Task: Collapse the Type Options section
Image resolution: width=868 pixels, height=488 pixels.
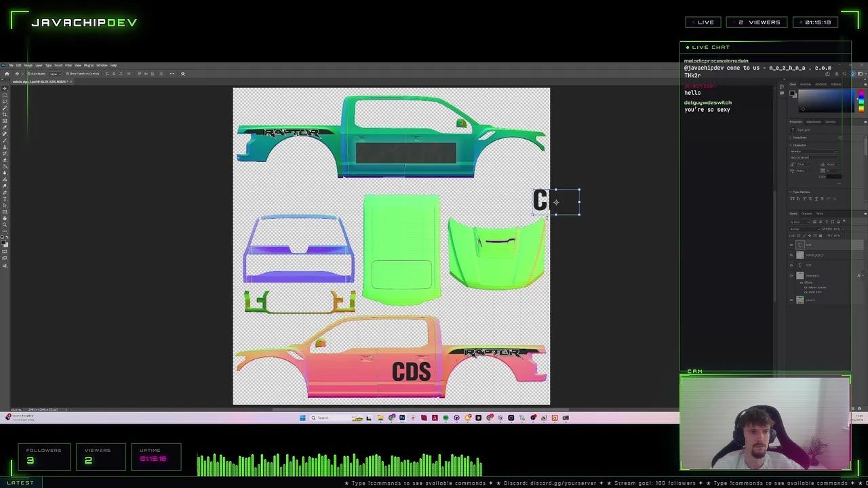Action: pyautogui.click(x=790, y=192)
